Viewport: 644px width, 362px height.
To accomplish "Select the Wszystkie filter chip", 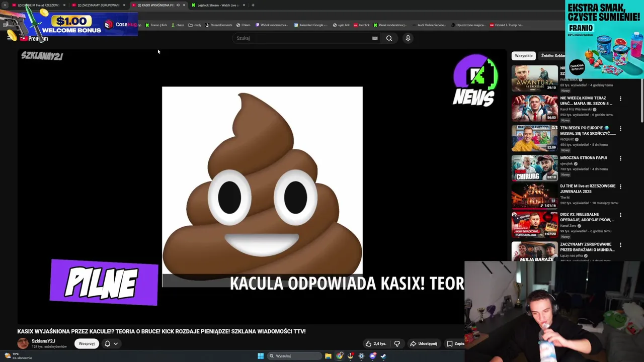I will (x=524, y=56).
